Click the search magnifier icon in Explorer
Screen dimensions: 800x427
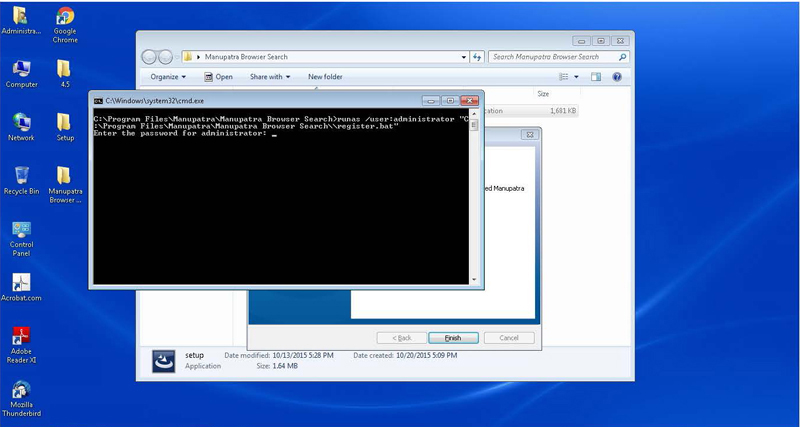point(622,57)
